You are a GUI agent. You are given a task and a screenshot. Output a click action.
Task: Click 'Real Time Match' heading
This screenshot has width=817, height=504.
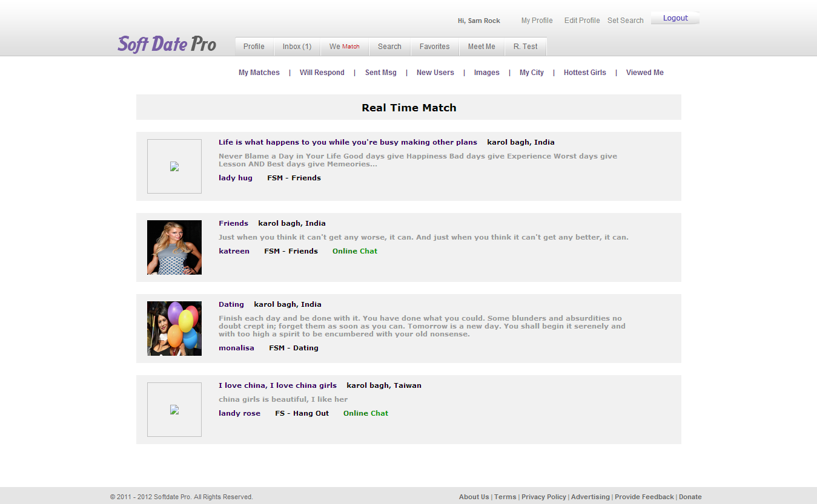coord(409,108)
